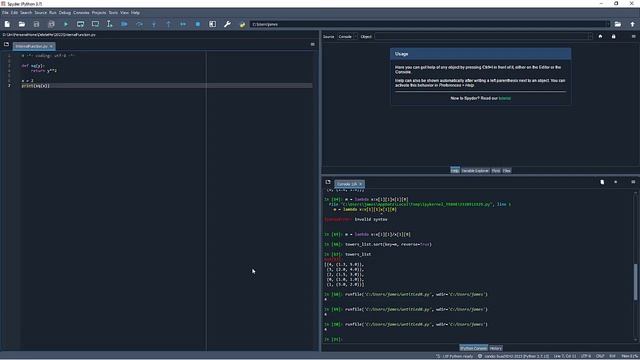Interrupt the kernel from the console toolbar

[x=616, y=182]
